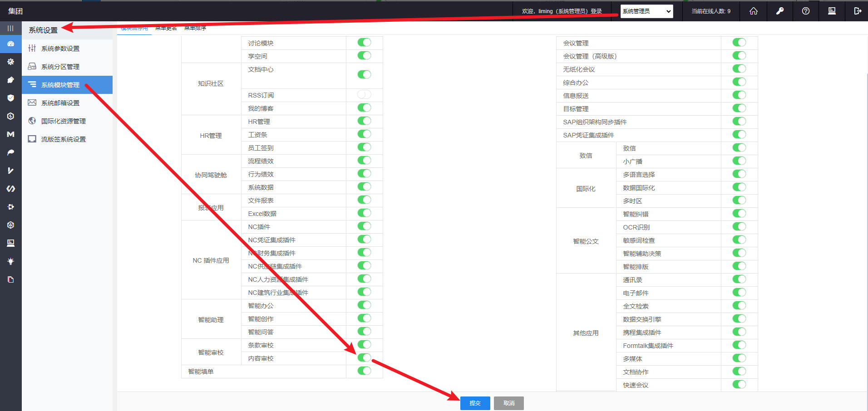The height and width of the screenshot is (411, 868).
Task: Turn off the 我的博客 switch
Action: coord(364,108)
